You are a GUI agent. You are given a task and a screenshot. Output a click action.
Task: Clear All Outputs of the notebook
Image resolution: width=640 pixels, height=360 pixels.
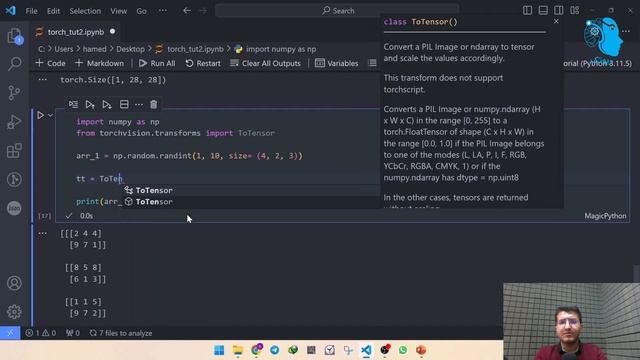pyautogui.click(x=265, y=63)
